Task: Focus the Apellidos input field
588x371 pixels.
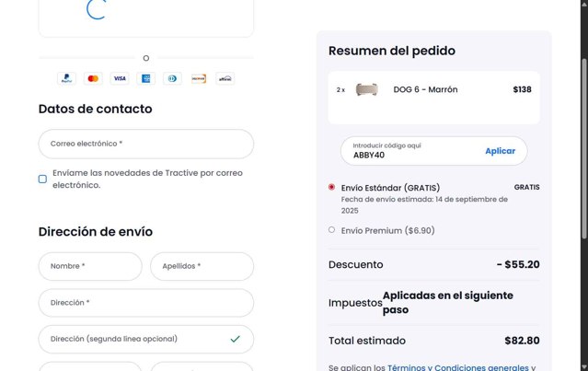Action: pos(202,266)
